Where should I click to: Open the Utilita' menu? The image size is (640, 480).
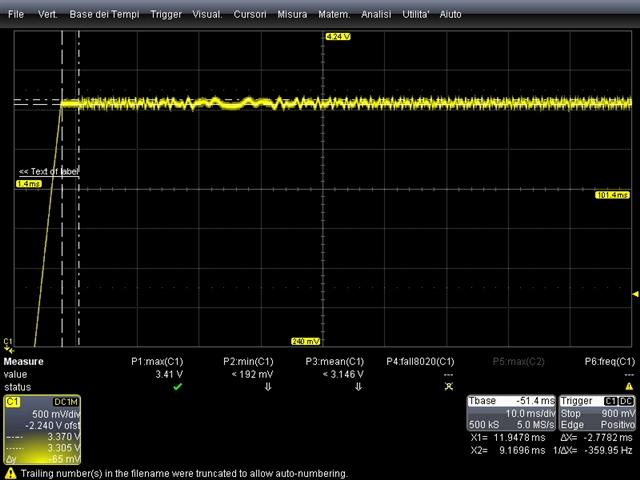[416, 14]
